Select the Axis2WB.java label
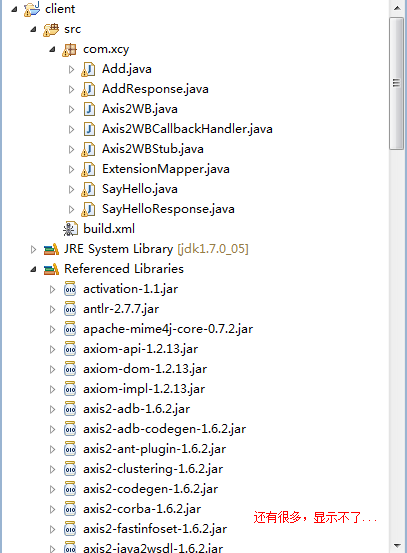The image size is (407, 553). tap(140, 109)
